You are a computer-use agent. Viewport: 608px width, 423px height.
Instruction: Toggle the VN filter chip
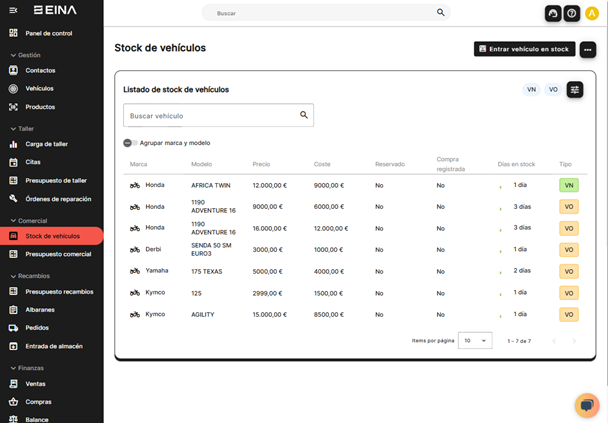click(x=531, y=90)
